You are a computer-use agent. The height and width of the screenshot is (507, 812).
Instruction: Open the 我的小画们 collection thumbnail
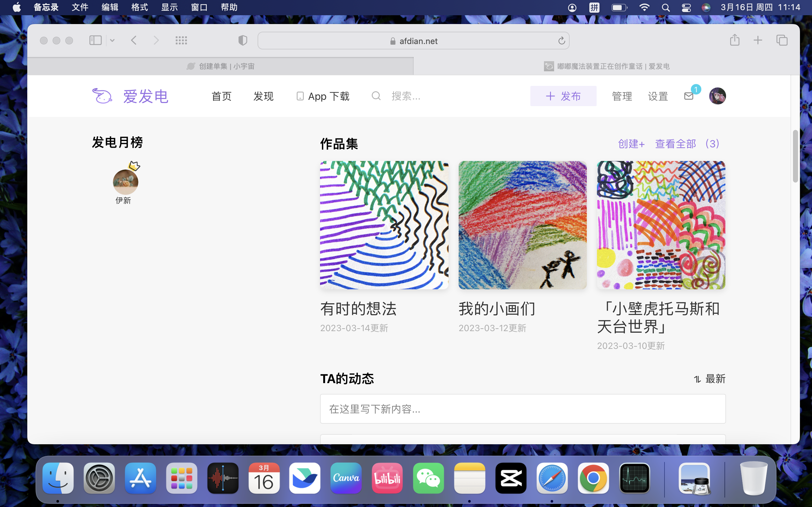522,225
